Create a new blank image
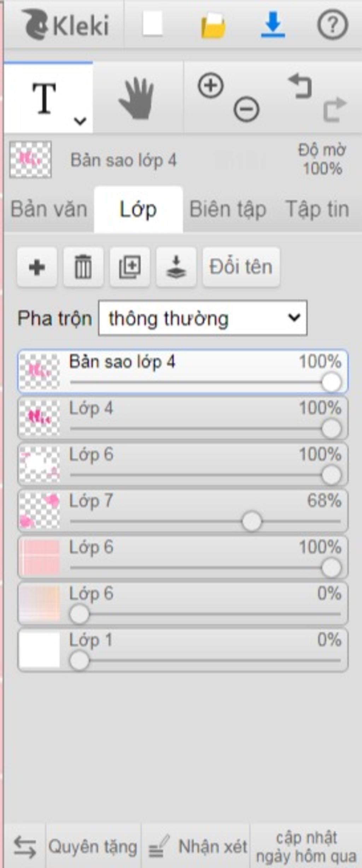 [x=153, y=24]
